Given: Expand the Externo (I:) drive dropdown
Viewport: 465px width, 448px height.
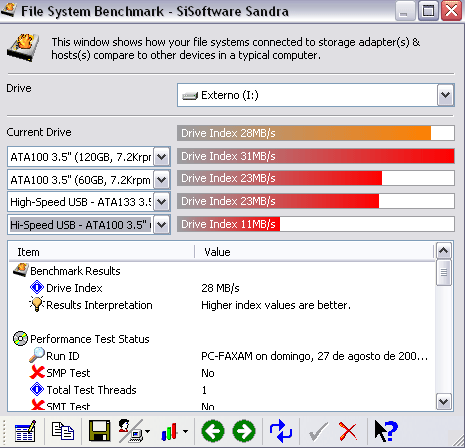Looking at the screenshot, I should pyautogui.click(x=446, y=95).
